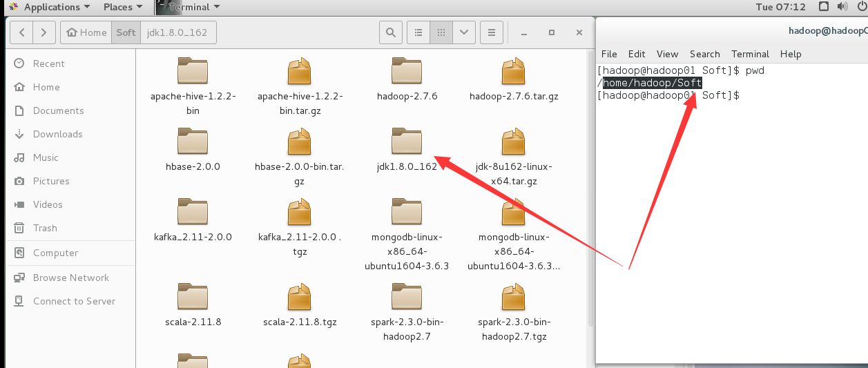Image resolution: width=868 pixels, height=368 pixels.
Task: Open the terminal Search menu
Action: (x=704, y=54)
